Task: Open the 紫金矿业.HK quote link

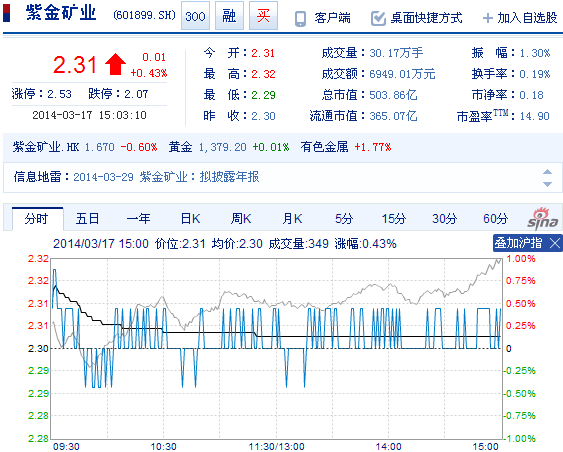Action: [46, 147]
